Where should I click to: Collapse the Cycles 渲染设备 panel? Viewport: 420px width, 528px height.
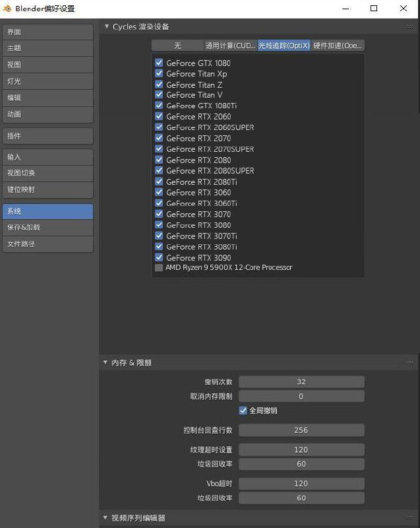coord(107,26)
